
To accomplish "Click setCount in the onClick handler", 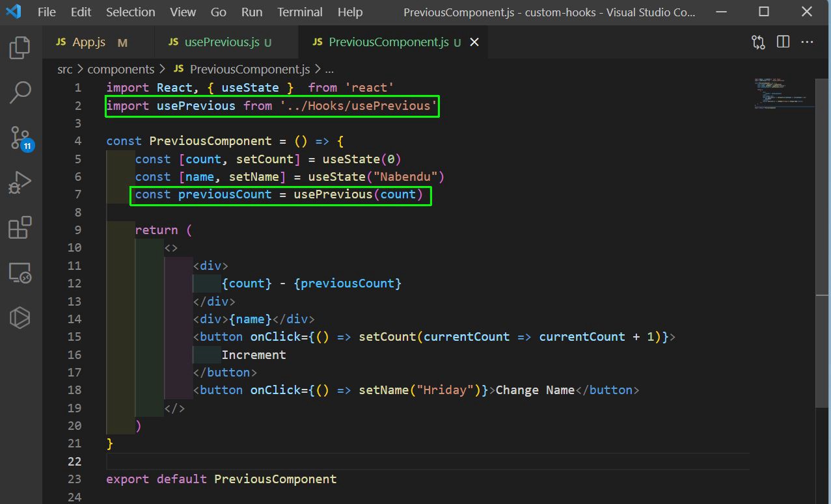I will pos(387,337).
